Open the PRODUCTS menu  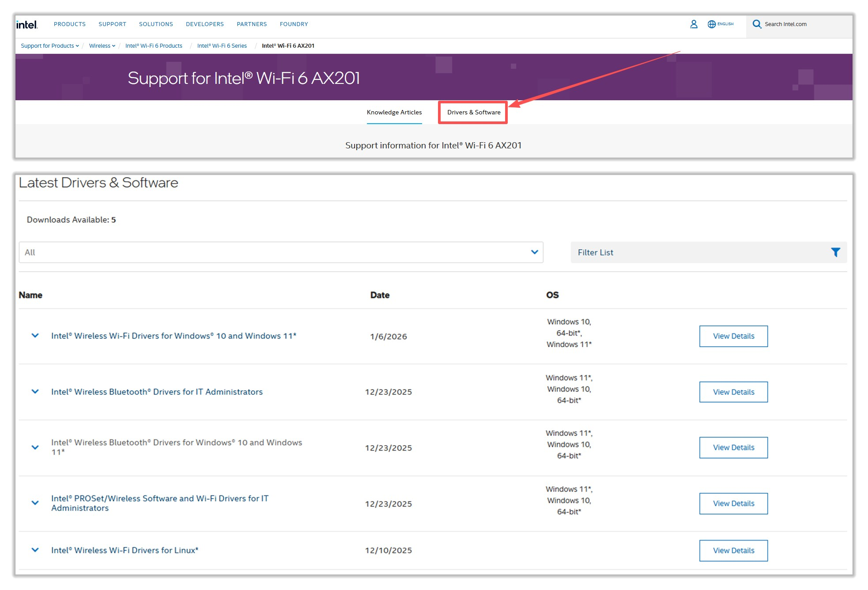pos(70,24)
